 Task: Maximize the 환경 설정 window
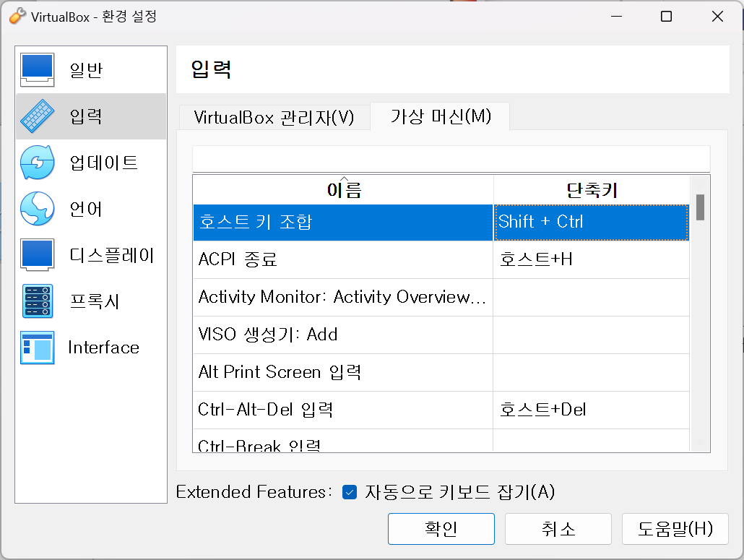click(x=666, y=16)
